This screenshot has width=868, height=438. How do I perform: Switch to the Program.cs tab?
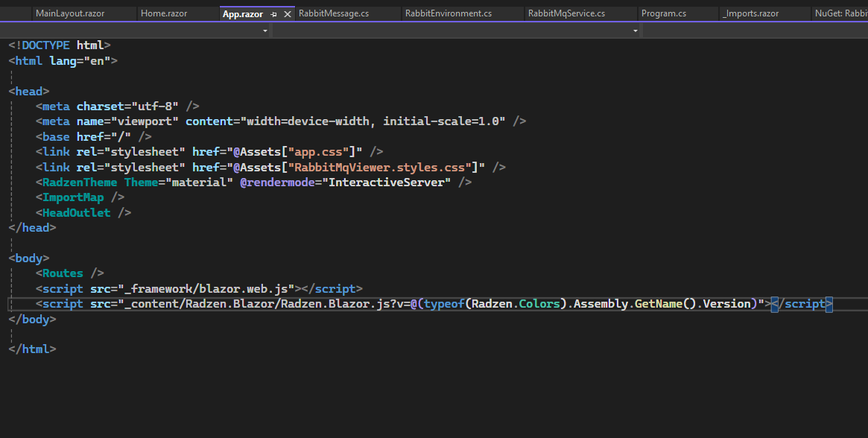coord(664,13)
